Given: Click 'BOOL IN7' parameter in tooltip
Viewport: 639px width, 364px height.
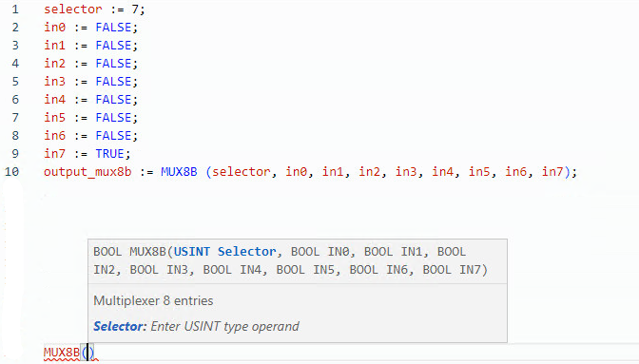Looking at the screenshot, I should pyautogui.click(x=452, y=270).
